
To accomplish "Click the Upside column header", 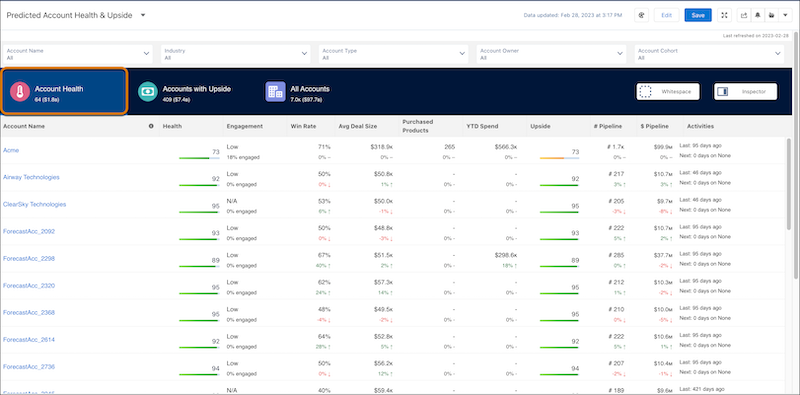I will (x=540, y=126).
